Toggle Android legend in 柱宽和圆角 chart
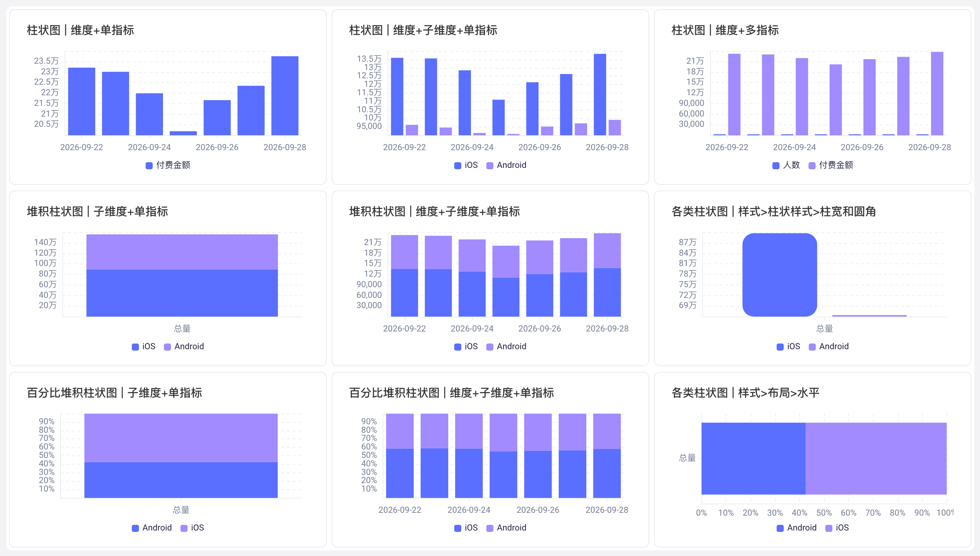This screenshot has height=556, width=980. point(829,346)
